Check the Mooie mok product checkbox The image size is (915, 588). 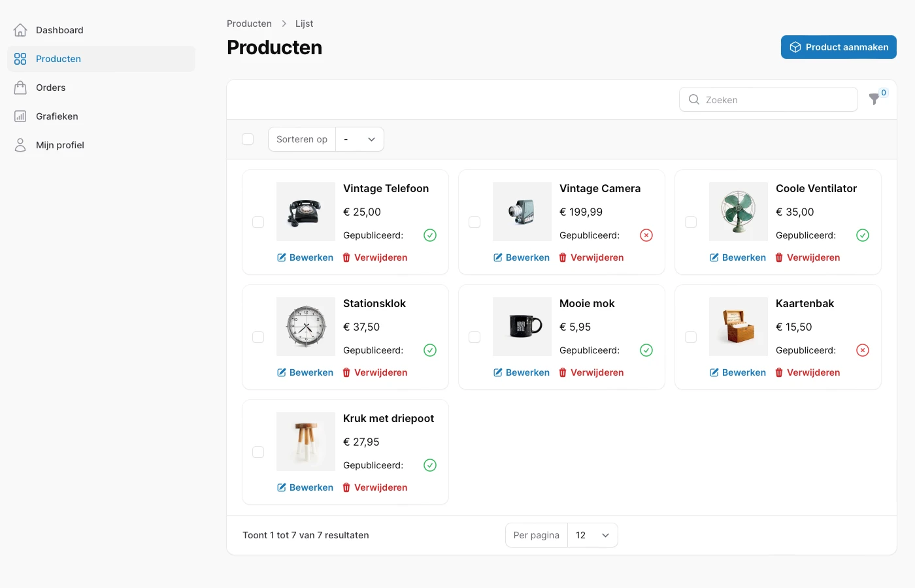tap(474, 337)
